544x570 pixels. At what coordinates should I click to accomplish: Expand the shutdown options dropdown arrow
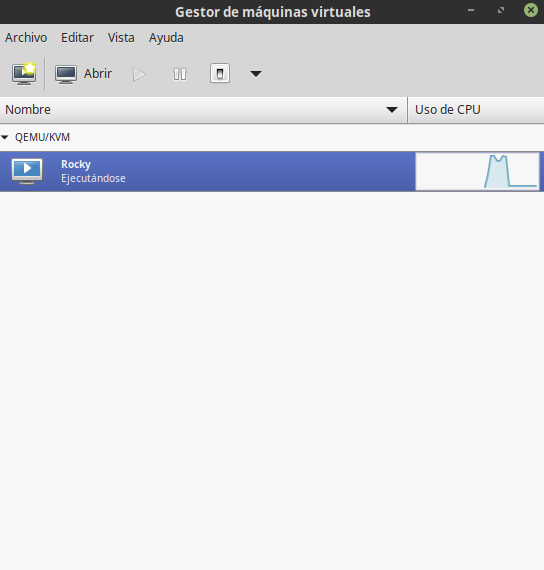(256, 74)
